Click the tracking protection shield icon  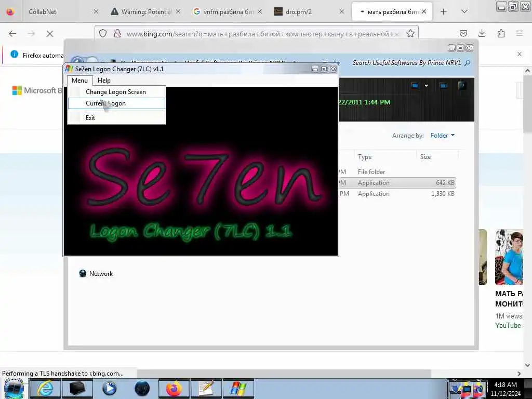103,34
